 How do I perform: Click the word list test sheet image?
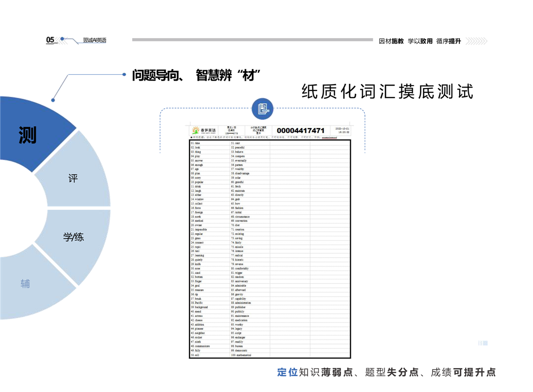(270, 247)
